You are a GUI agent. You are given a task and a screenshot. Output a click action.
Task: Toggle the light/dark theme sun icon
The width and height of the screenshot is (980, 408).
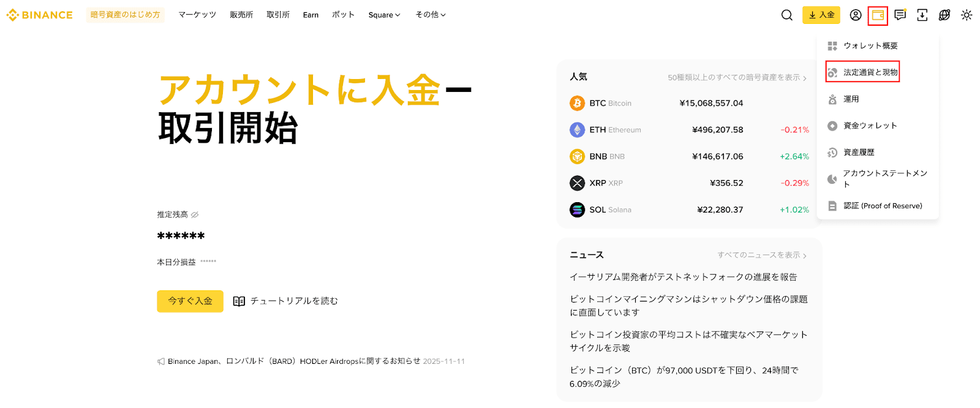967,15
